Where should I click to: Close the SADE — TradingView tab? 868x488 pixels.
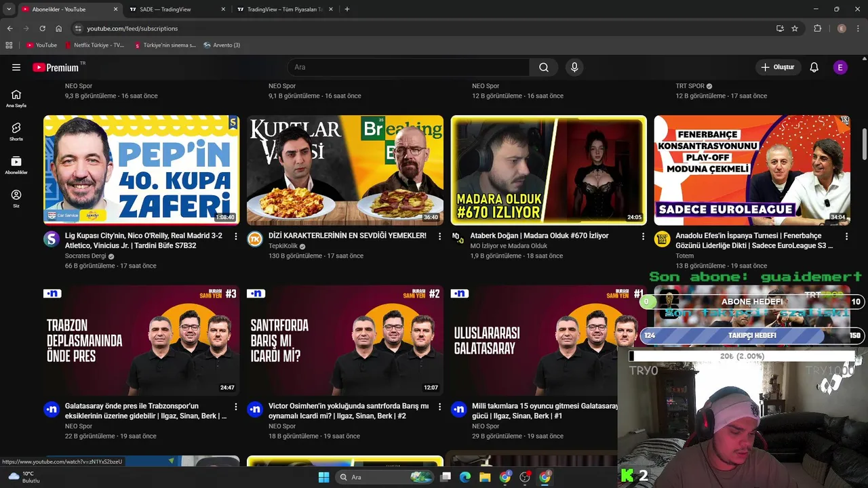(x=223, y=9)
